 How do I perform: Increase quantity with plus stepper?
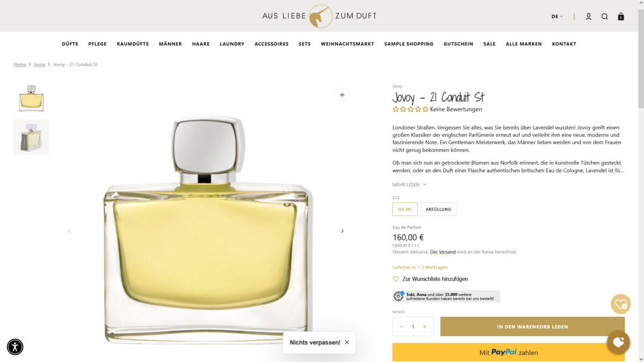tap(425, 327)
